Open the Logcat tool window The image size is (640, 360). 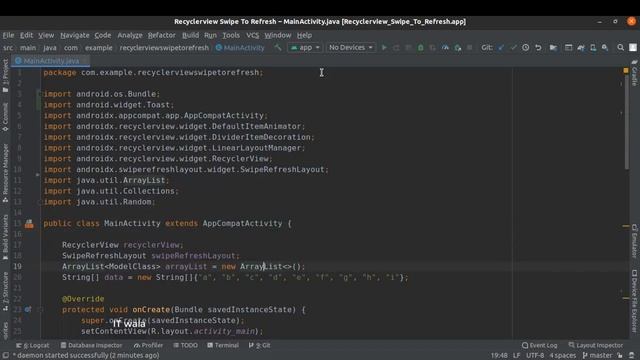coord(33,345)
